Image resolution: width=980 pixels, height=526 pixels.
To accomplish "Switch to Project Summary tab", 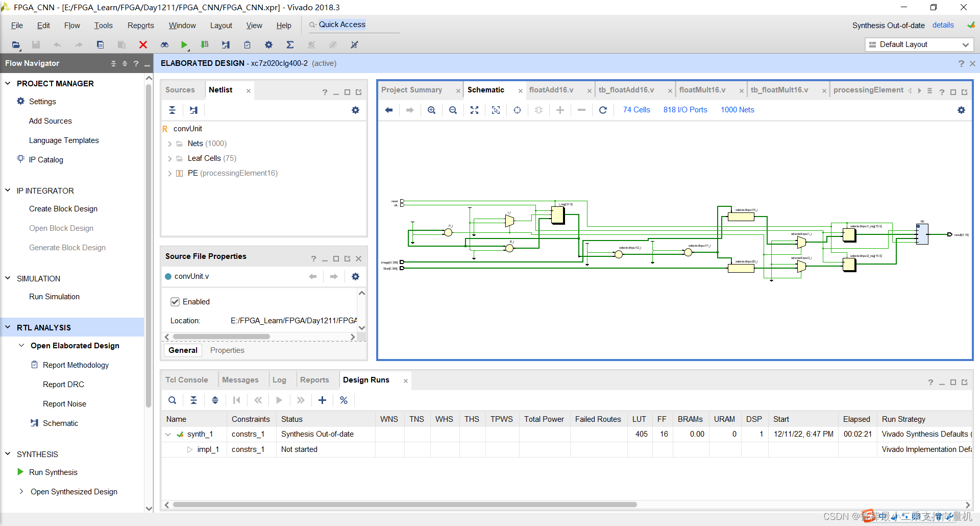I will 411,90.
